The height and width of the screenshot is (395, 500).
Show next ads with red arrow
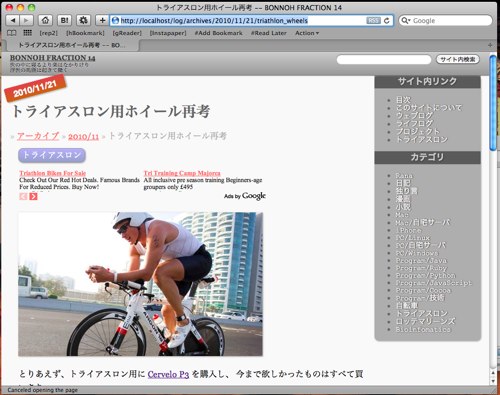(33, 196)
